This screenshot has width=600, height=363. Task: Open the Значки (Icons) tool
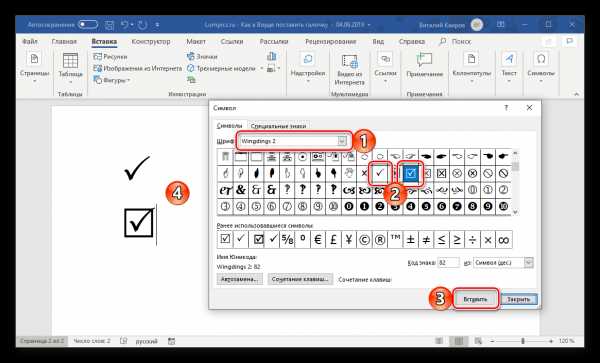(x=202, y=57)
